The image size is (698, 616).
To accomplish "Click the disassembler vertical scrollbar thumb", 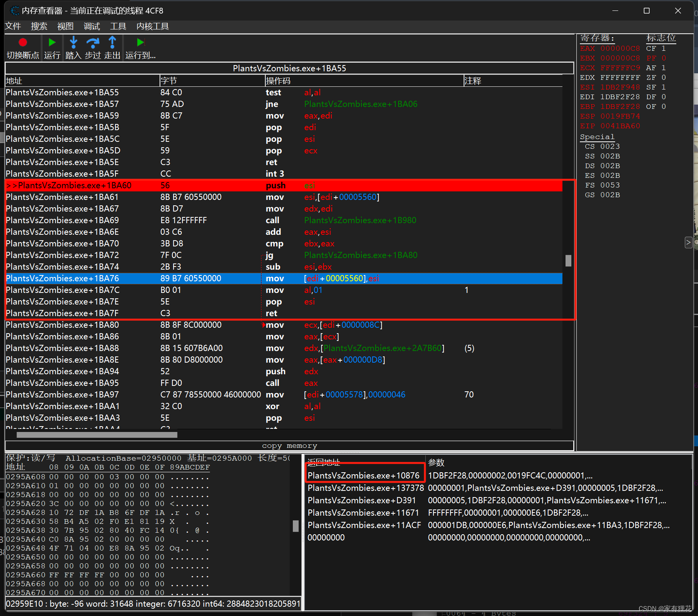I will point(568,260).
